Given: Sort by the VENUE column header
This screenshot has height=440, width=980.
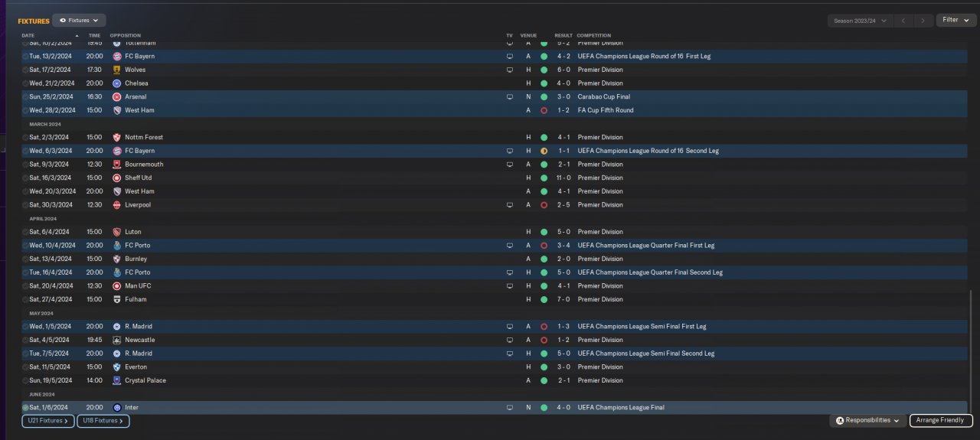Looking at the screenshot, I should (528, 36).
